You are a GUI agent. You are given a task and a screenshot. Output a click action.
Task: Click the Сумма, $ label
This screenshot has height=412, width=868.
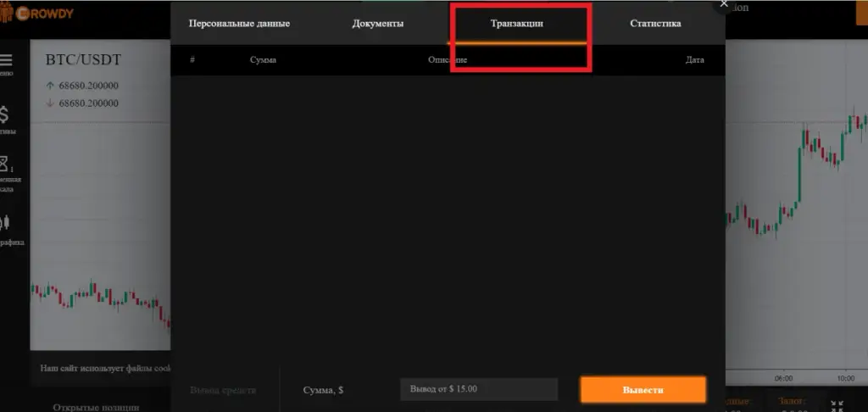tap(323, 391)
